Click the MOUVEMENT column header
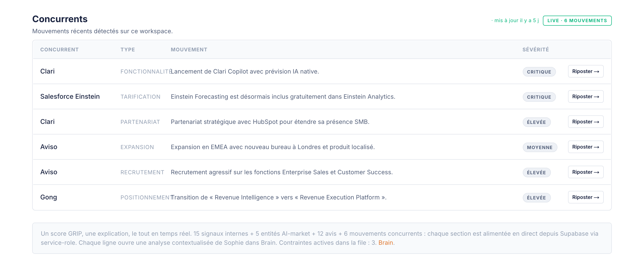 click(189, 50)
